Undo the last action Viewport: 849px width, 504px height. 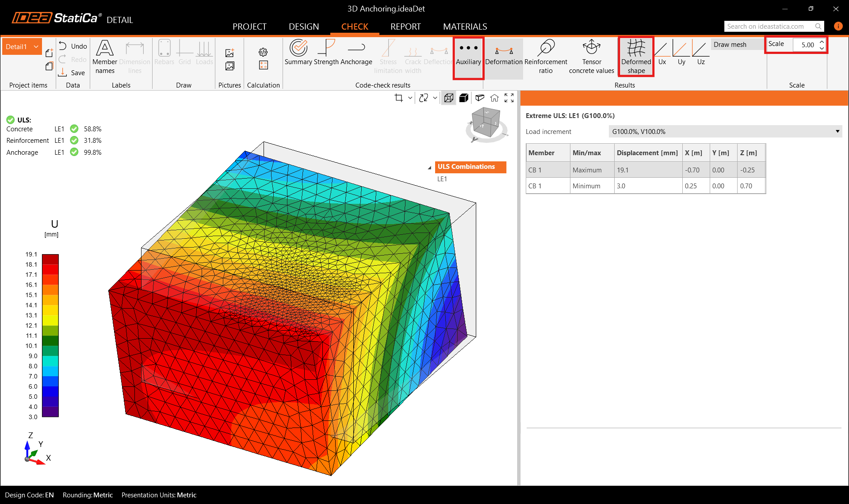tap(73, 46)
